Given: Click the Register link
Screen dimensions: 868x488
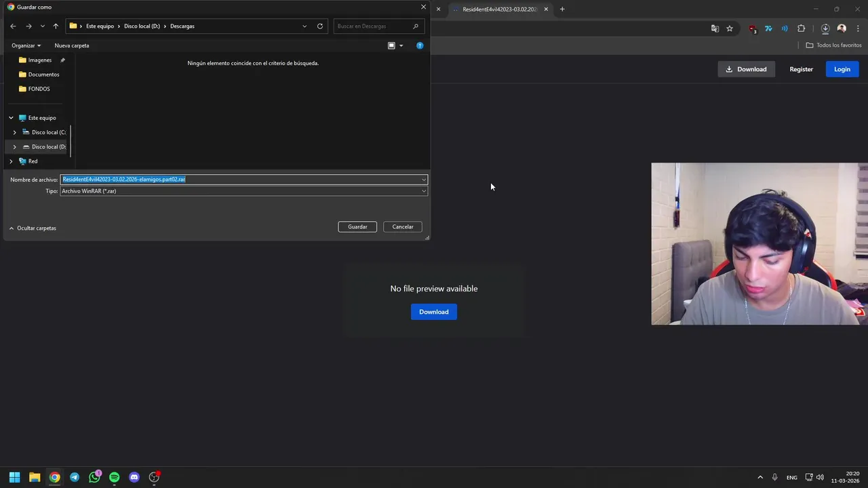Looking at the screenshot, I should coord(801,69).
